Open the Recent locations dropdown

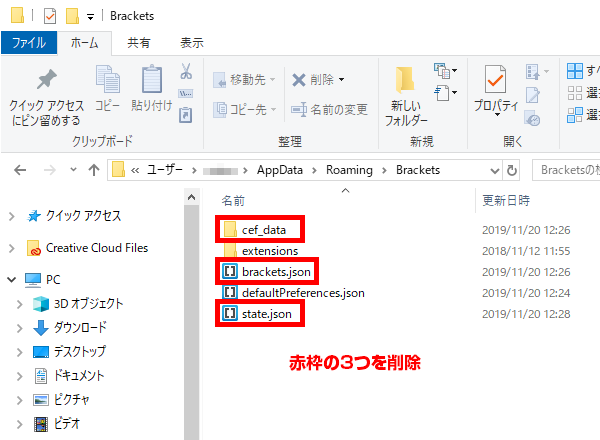(x=73, y=169)
